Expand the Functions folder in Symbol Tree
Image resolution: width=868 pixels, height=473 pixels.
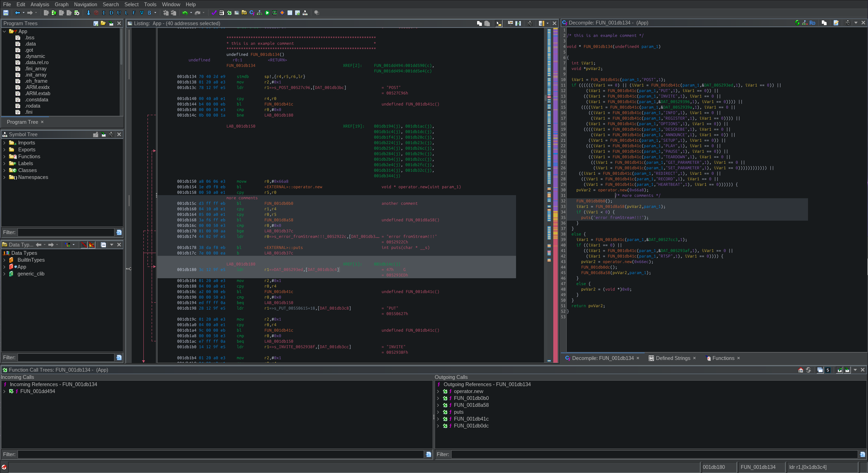4,157
